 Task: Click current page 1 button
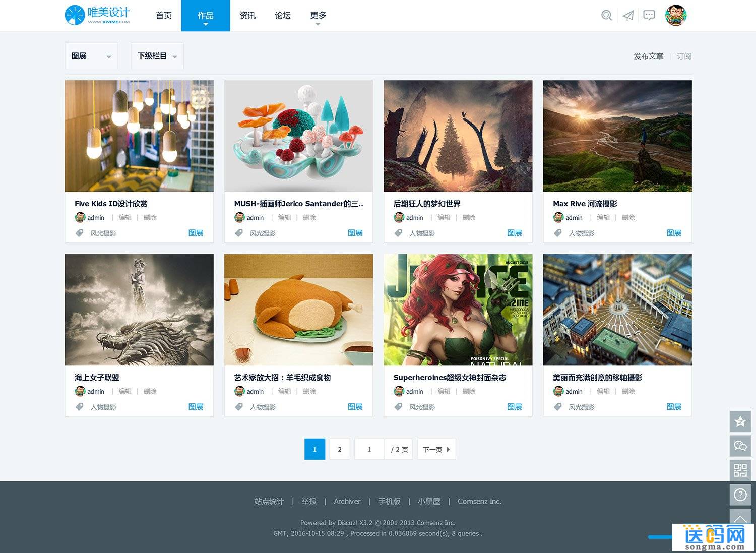[x=314, y=449]
